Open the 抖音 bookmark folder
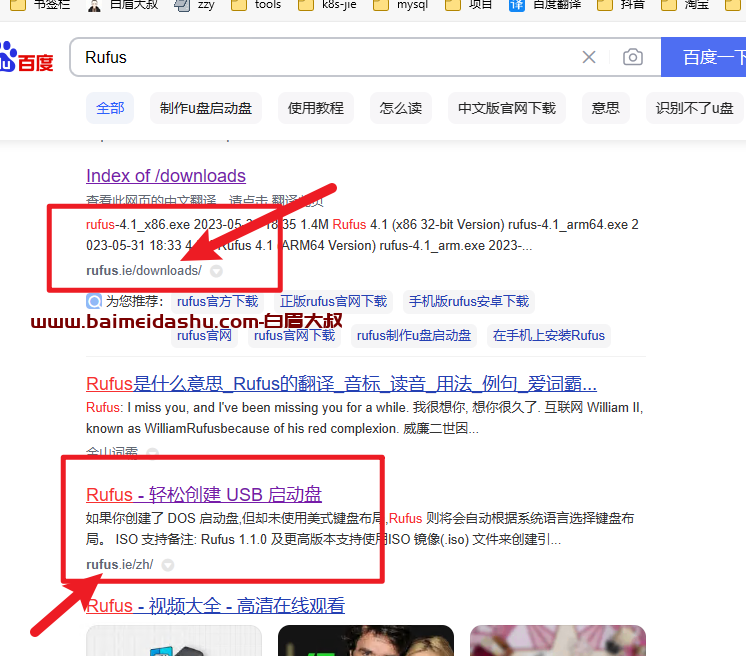The image size is (746, 656). (x=620, y=5)
